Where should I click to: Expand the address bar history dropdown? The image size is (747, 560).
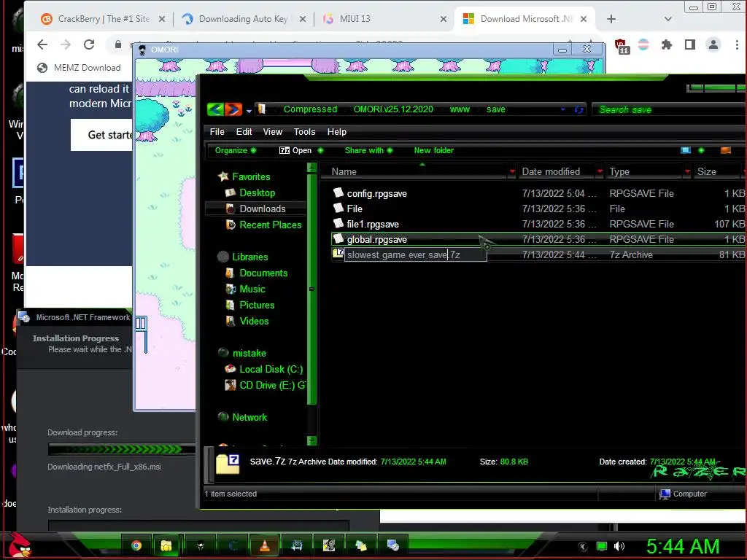[562, 109]
